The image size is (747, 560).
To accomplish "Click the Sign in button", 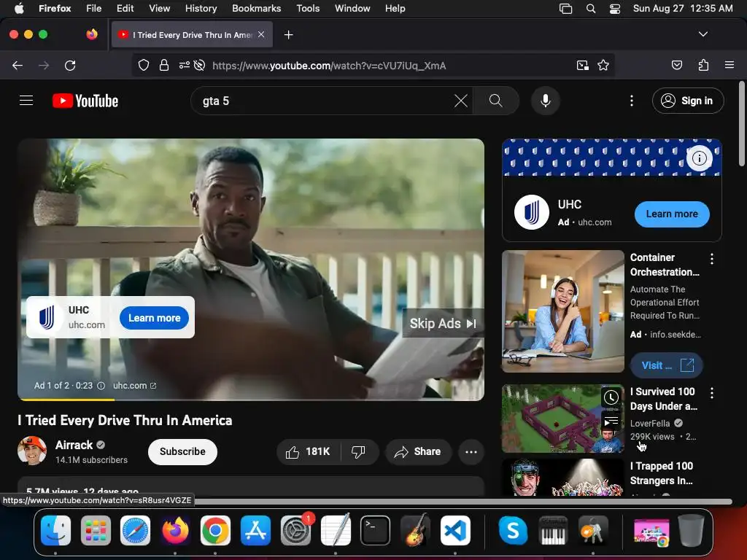I will point(688,101).
